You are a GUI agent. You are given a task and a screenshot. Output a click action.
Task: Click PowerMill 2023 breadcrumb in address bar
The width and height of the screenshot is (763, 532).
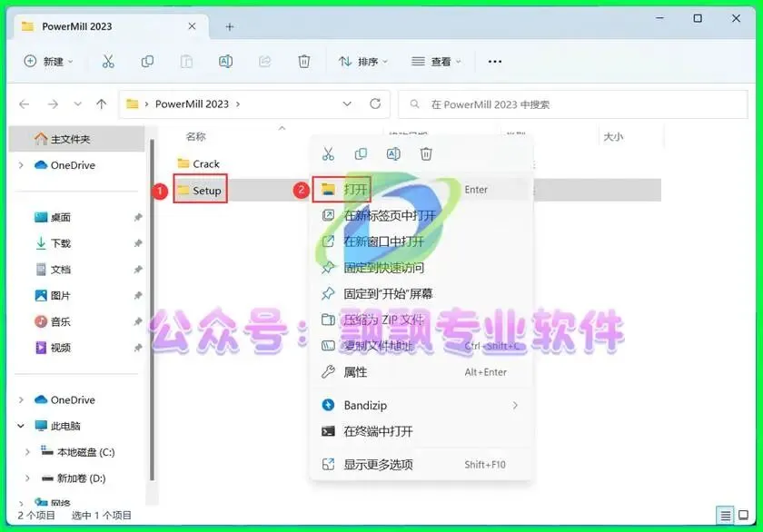tap(192, 104)
